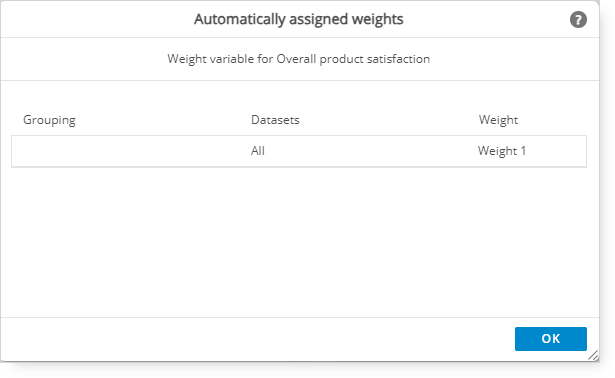Image resolution: width=615 pixels, height=378 pixels.
Task: Click the Weight variable subtitle text
Action: tap(299, 59)
